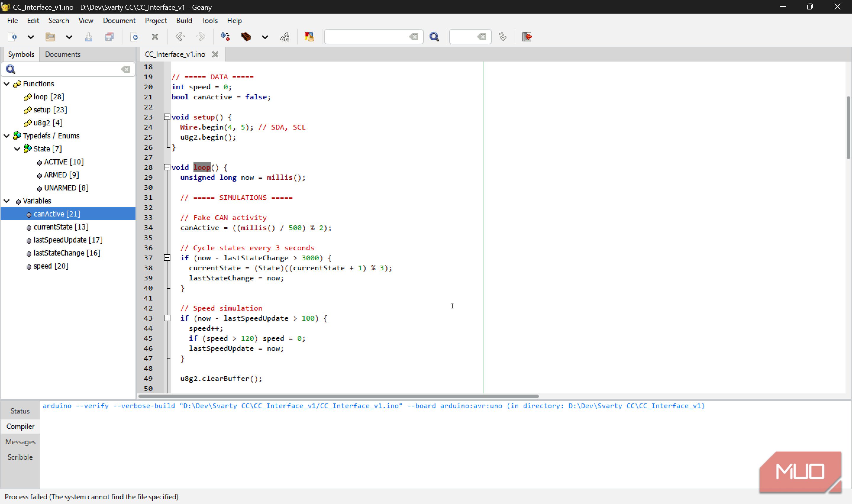
Task: Select loop [28] in symbols list
Action: click(49, 97)
